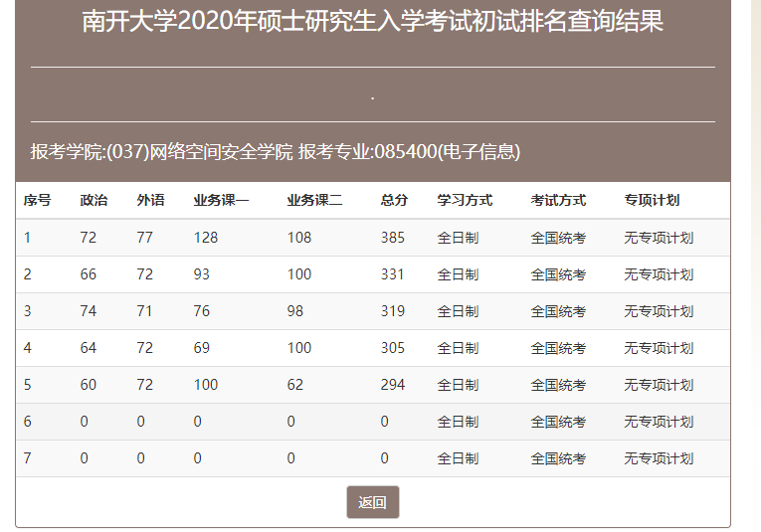761x532 pixels.
Task: Click 全日制 in row 1
Action: 458,238
